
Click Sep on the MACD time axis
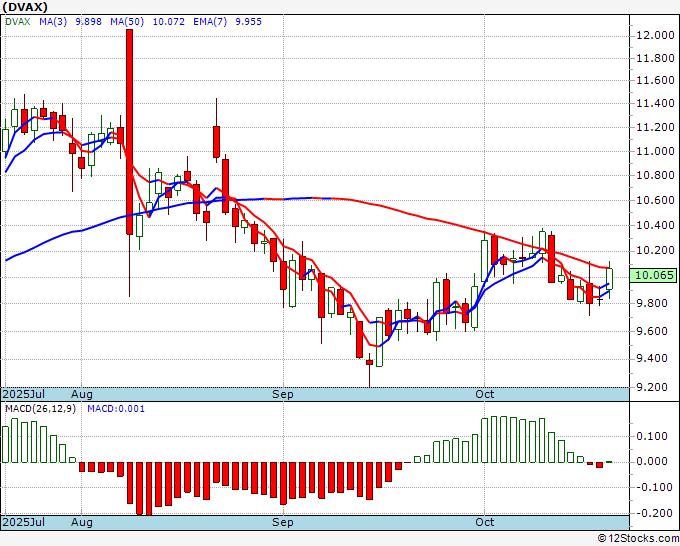283,522
